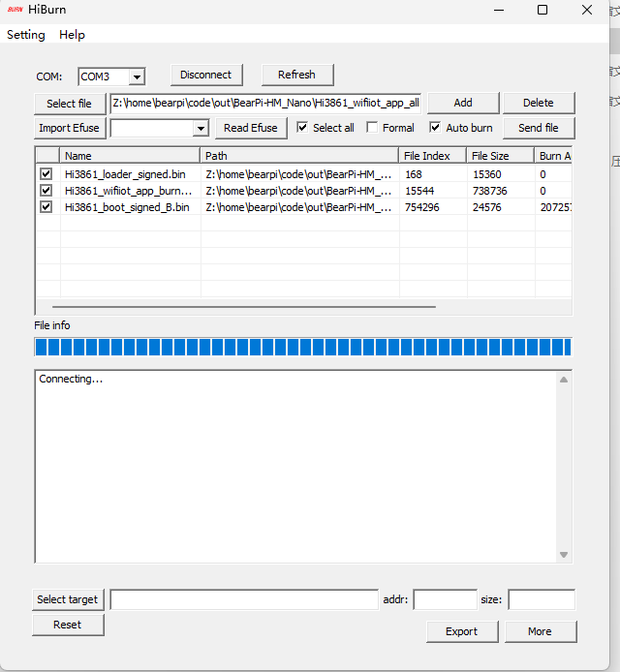Click the Select file button
The image size is (620, 672).
[x=70, y=104]
